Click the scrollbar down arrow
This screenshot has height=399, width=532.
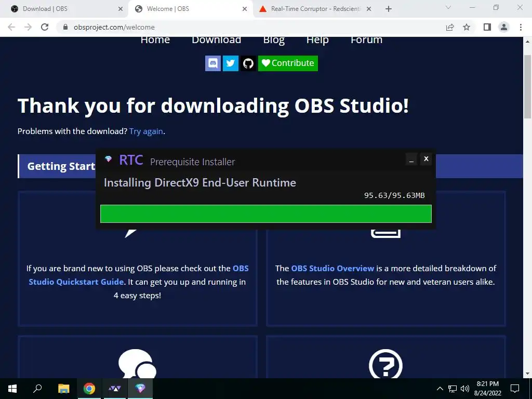[528, 374]
